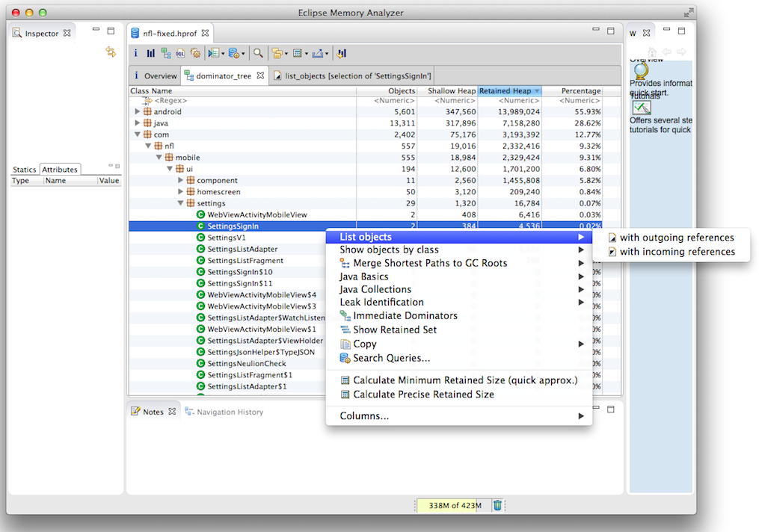
Task: Click the heap dump overview info icon
Action: click(135, 53)
